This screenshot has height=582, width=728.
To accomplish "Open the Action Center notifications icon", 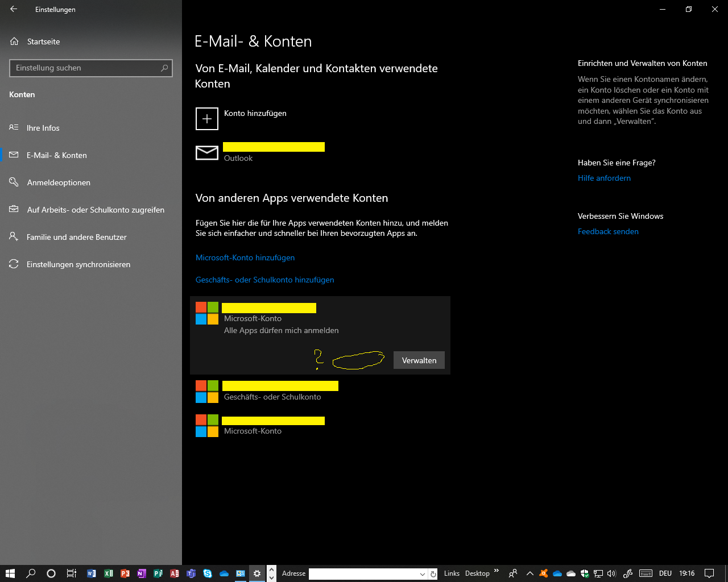I will pyautogui.click(x=709, y=573).
